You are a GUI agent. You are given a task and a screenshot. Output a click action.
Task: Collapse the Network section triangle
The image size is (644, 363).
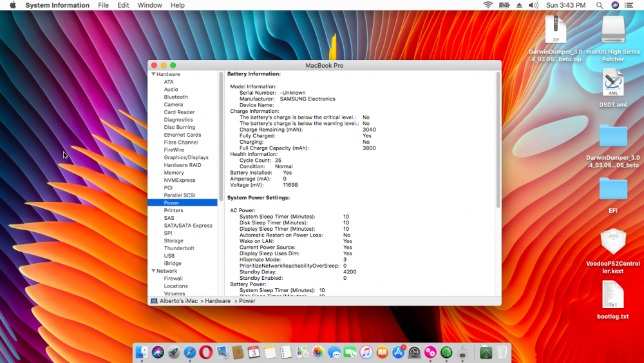(x=153, y=271)
